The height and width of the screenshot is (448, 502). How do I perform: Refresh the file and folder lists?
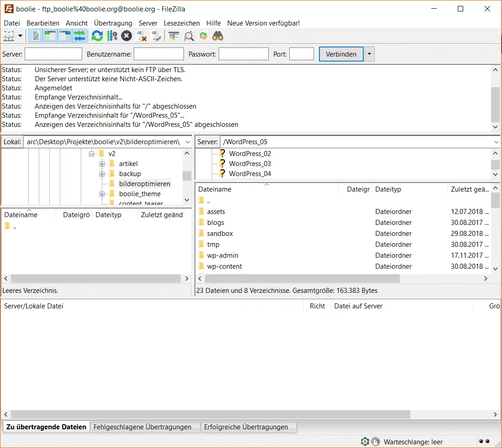tap(97, 36)
